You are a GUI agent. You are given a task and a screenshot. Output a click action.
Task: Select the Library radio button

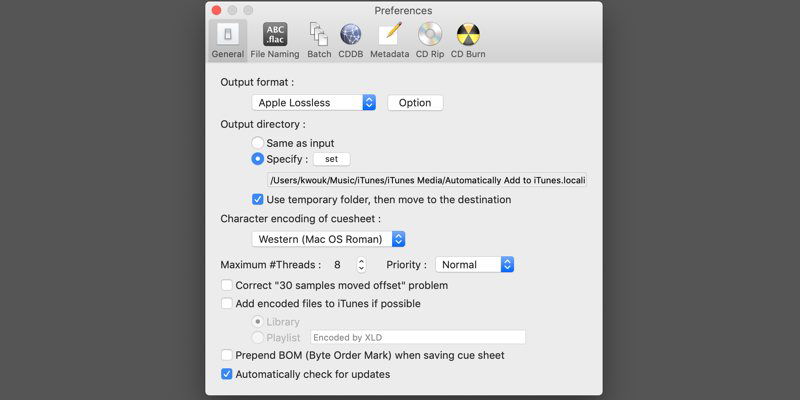(x=258, y=322)
